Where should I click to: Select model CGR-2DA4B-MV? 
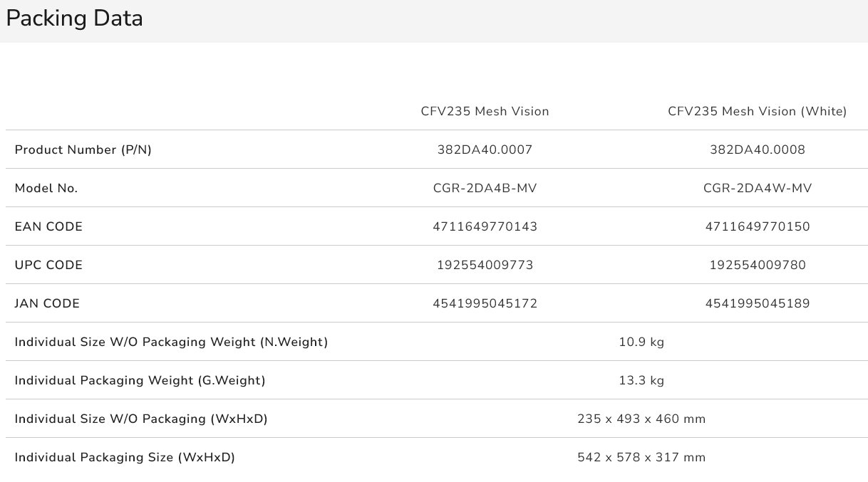[485, 188]
